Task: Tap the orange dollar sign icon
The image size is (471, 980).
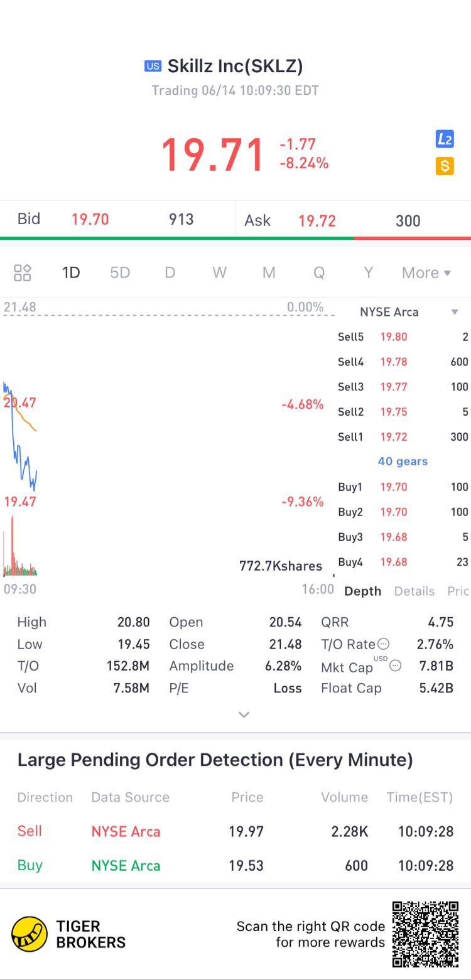Action: [x=445, y=166]
